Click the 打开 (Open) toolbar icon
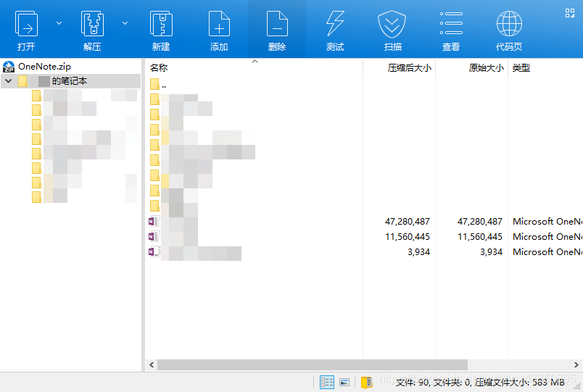This screenshot has height=392, width=583. coord(26,24)
